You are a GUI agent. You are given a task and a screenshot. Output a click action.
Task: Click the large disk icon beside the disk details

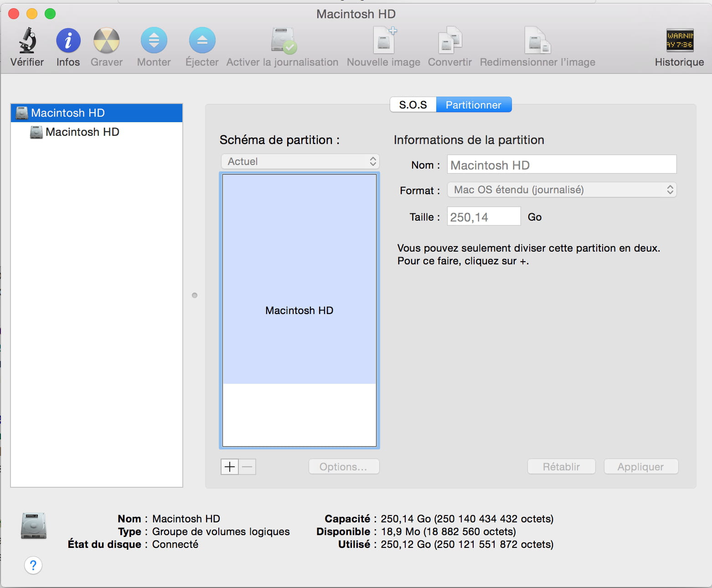pyautogui.click(x=34, y=526)
